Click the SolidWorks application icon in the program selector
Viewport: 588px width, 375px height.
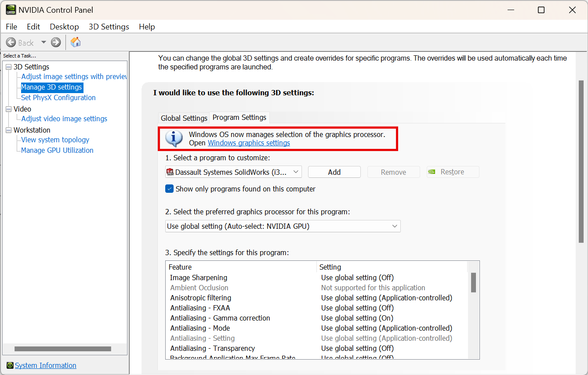click(171, 172)
